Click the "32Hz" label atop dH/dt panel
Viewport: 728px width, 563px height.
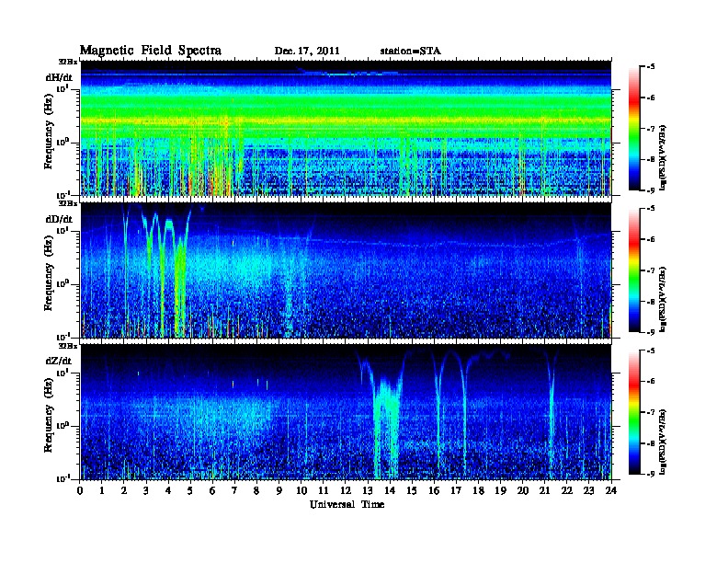(67, 62)
